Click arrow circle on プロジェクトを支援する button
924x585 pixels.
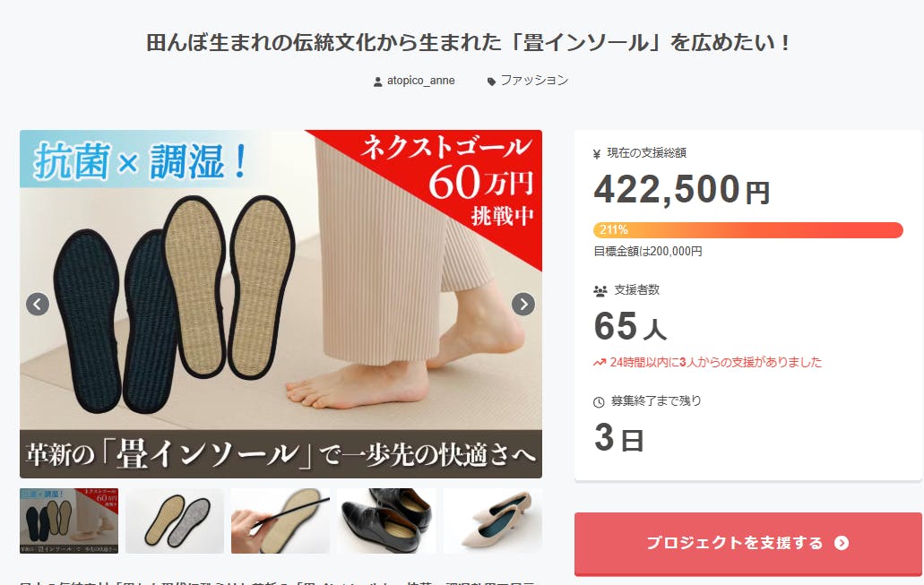pyautogui.click(x=842, y=543)
